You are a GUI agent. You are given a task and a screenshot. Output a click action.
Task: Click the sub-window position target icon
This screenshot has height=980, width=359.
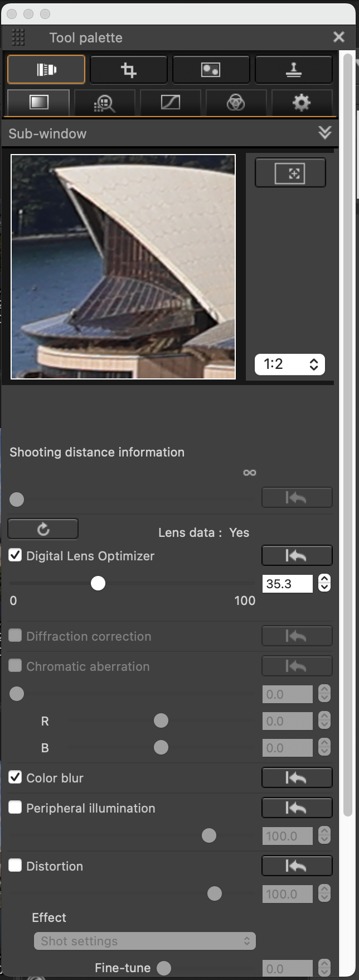click(x=290, y=173)
